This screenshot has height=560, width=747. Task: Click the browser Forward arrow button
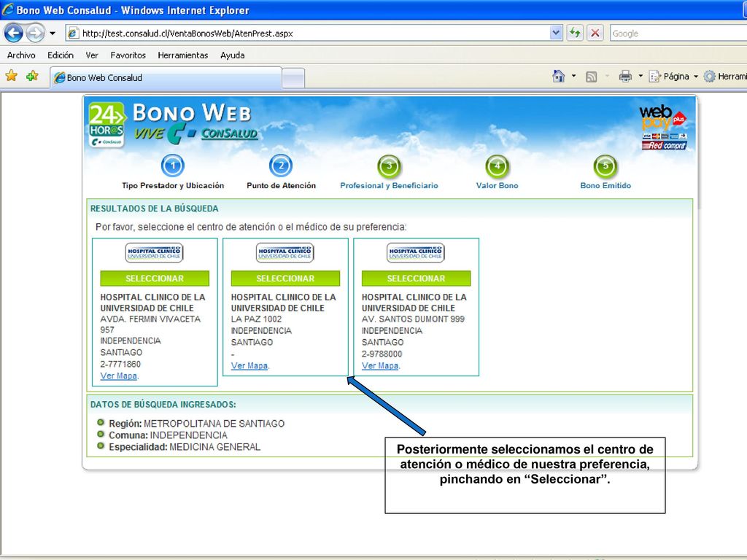(35, 33)
